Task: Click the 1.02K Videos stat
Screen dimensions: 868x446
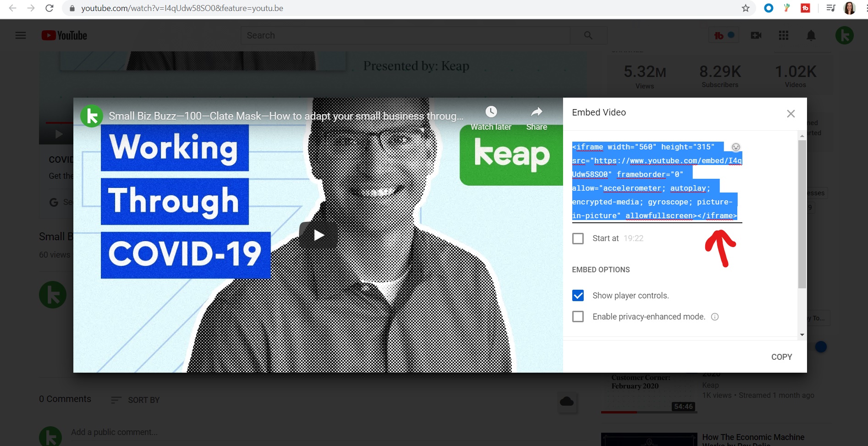Action: [x=796, y=76]
